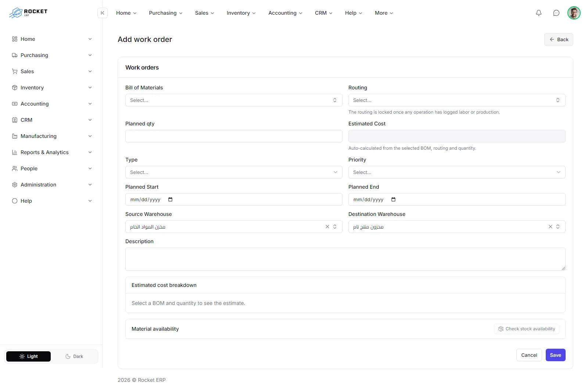
Task: Click the Accounting sidebar icon
Action: click(15, 104)
